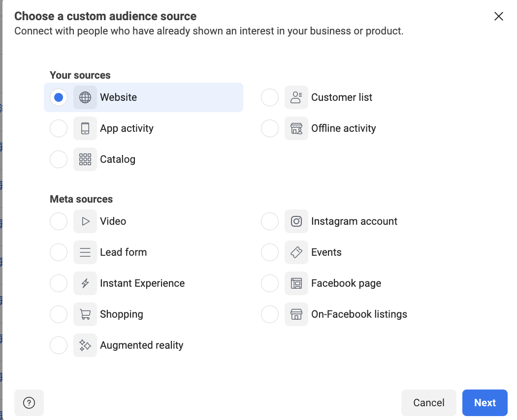This screenshot has width=517, height=420.
Task: Open help with the question mark icon
Action: (29, 403)
